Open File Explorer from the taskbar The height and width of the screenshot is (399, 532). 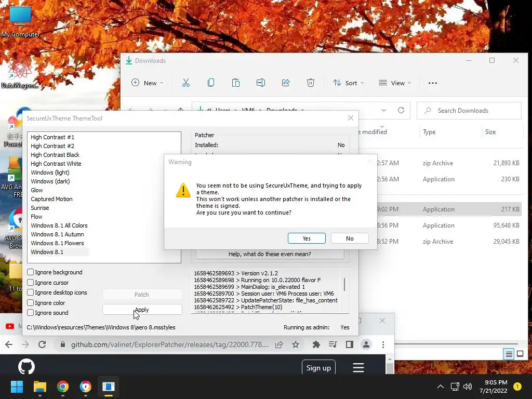coord(39,387)
